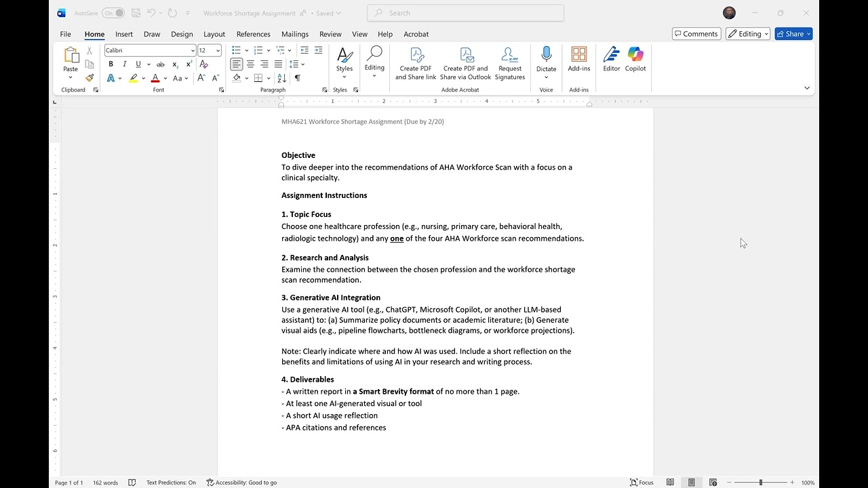Toggle Superscript formatting

[189, 64]
